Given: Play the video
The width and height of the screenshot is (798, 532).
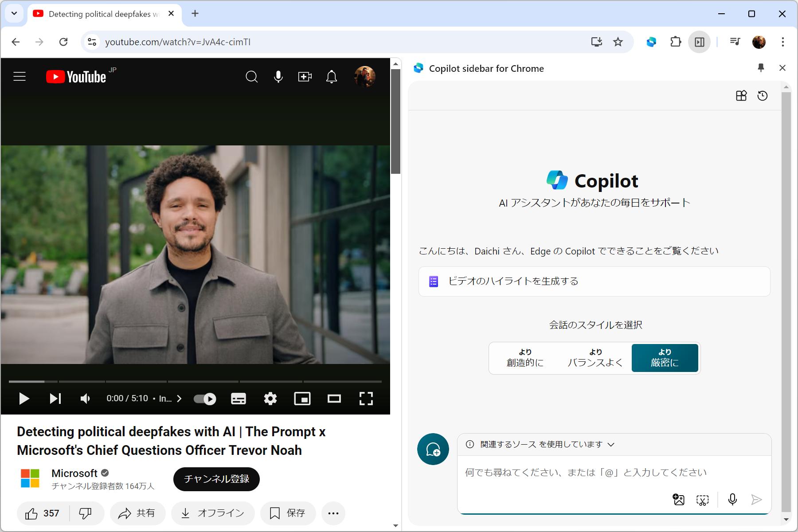Looking at the screenshot, I should click(24, 399).
